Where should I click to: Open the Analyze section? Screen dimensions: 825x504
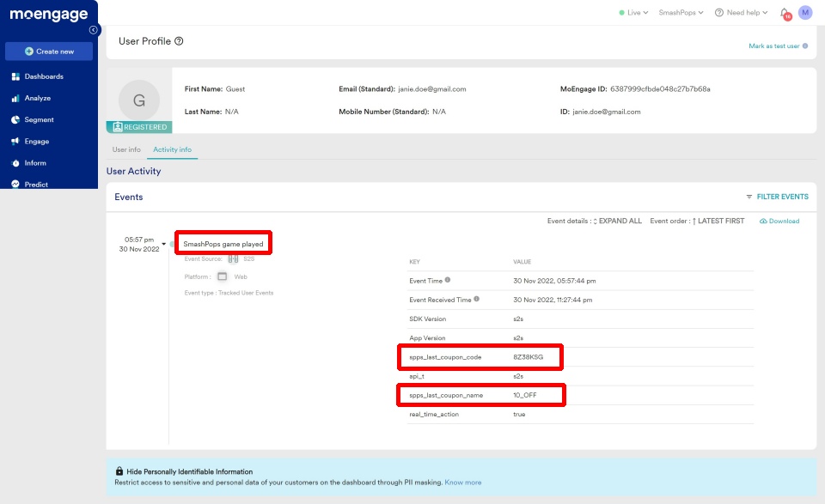(37, 98)
